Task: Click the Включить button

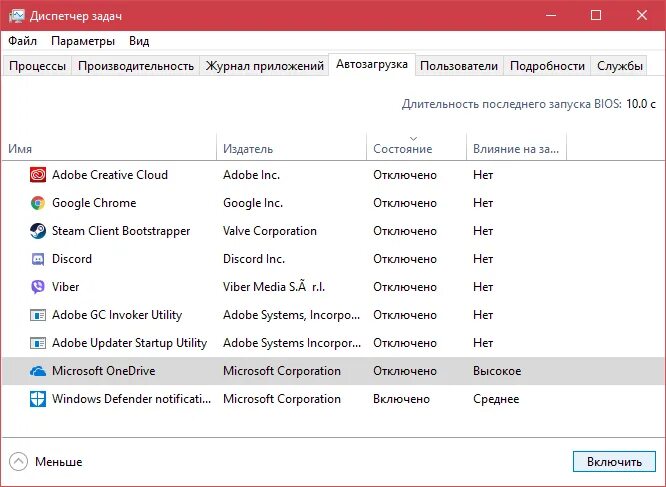Action: pyautogui.click(x=614, y=462)
